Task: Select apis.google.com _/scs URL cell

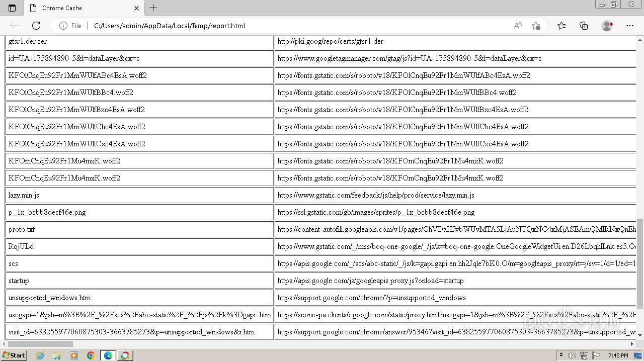Action: pyautogui.click(x=455, y=263)
